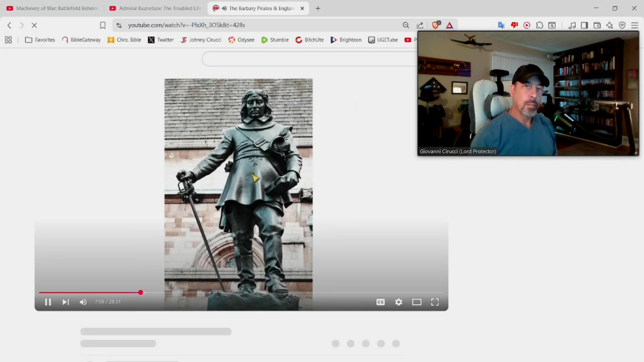Mute the video volume
Viewport: 644px width, 362px height.
[83, 302]
